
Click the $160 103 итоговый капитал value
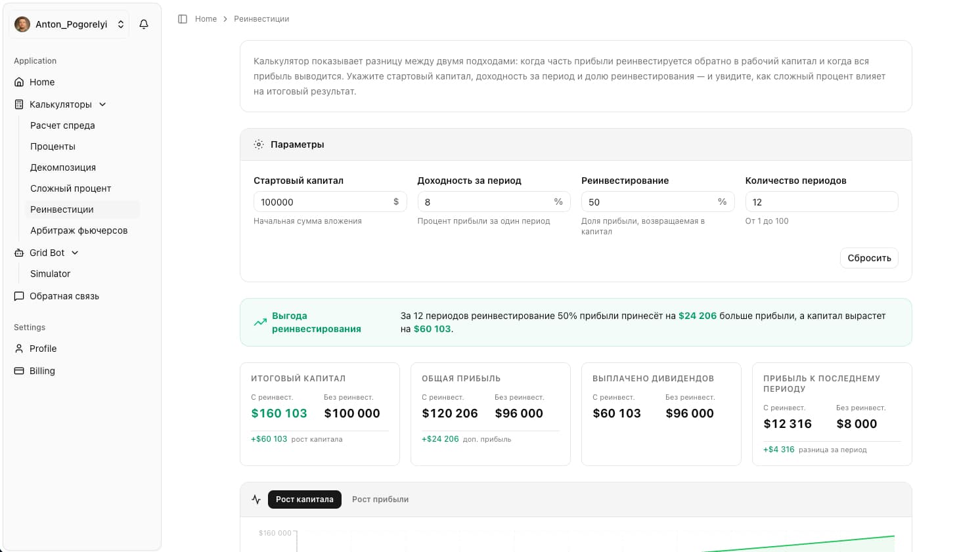click(279, 414)
